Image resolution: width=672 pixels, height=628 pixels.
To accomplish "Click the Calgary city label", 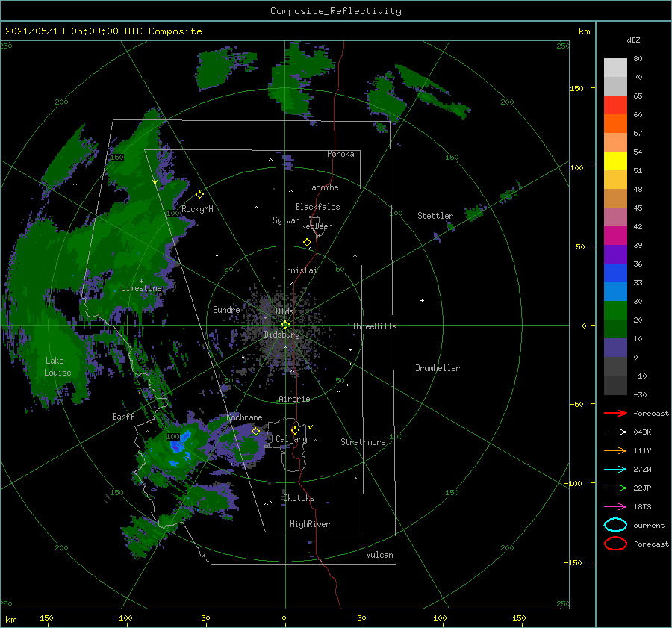I will point(291,439).
